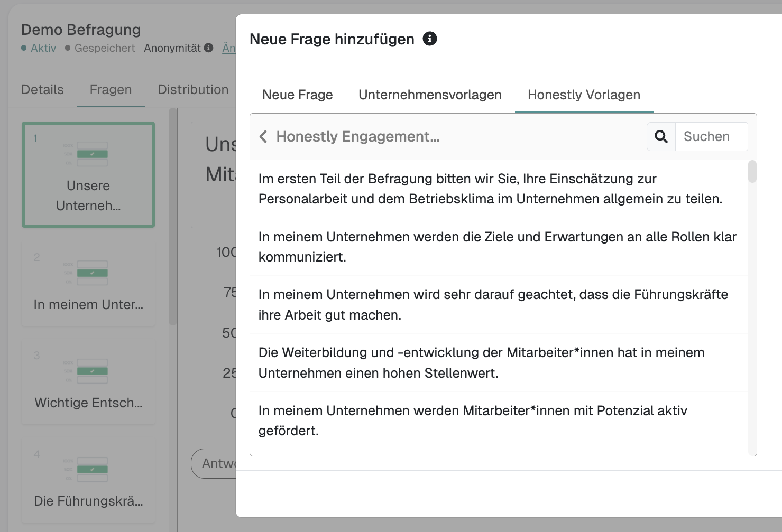Open question 3 thumbnail Wichtige Entsch...
The image size is (782, 532).
[x=88, y=382]
